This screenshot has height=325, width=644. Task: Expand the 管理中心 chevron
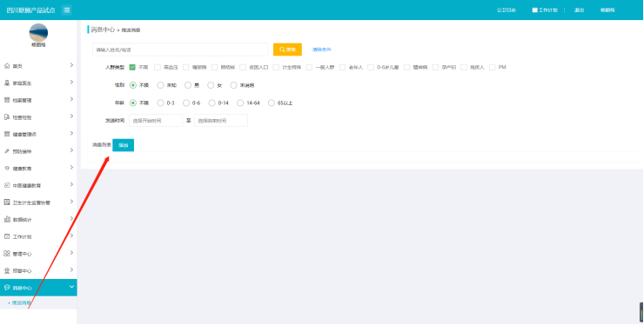coord(71,252)
